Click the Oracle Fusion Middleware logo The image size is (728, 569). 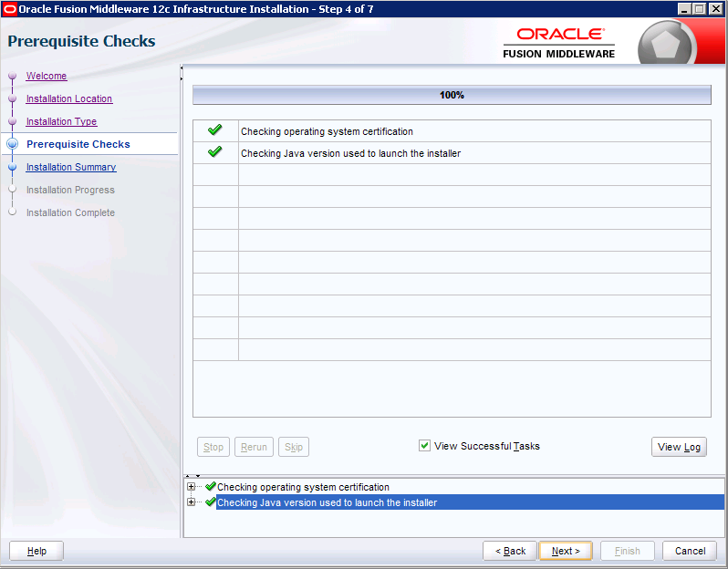coord(558,43)
